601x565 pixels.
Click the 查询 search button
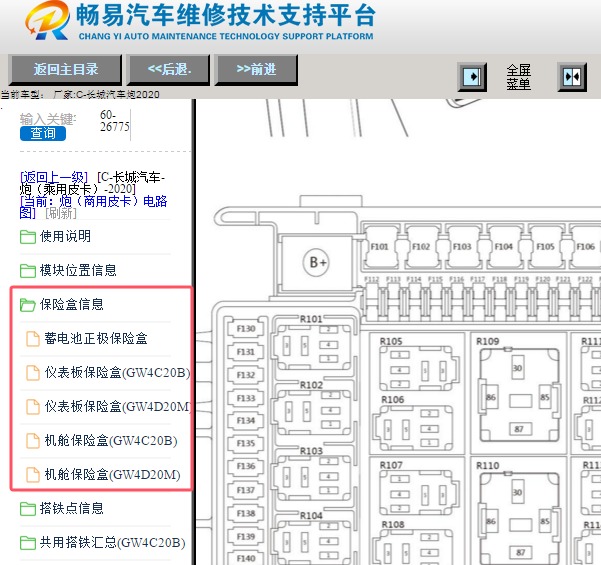(x=43, y=133)
